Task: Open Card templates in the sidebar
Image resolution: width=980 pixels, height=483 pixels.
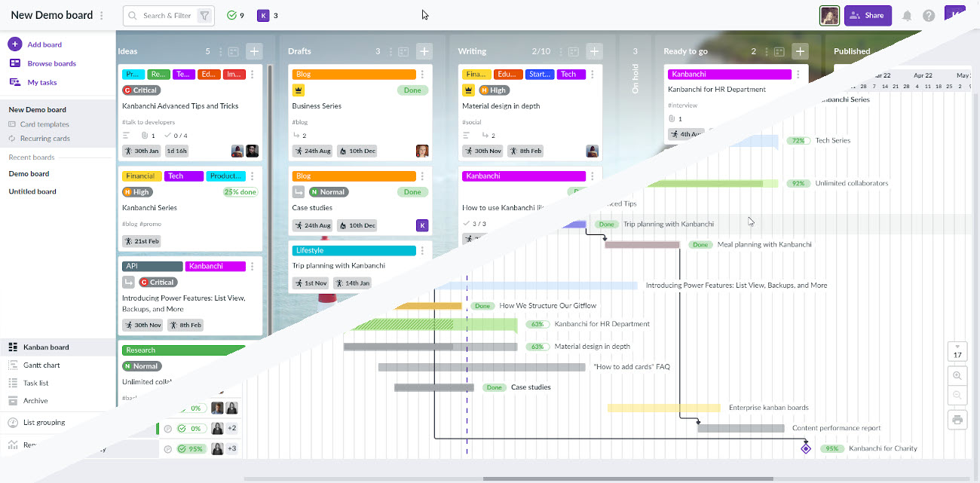Action: coord(44,124)
